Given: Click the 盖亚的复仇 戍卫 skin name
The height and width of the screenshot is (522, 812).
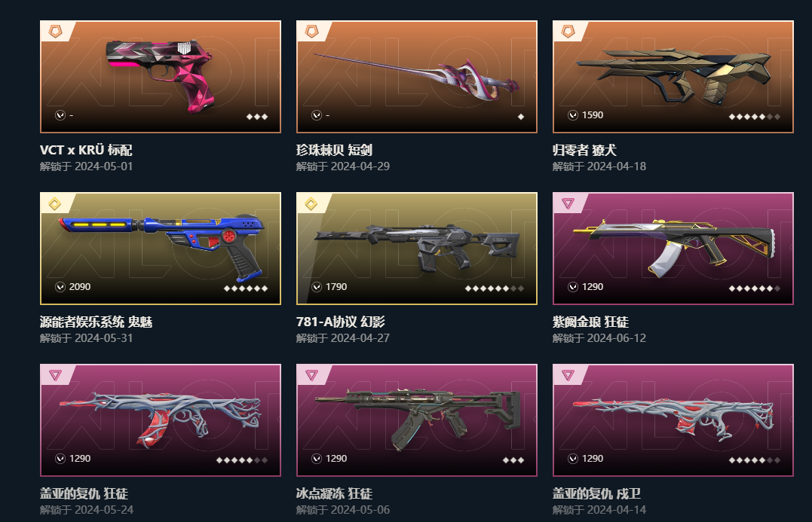Looking at the screenshot, I should (596, 493).
